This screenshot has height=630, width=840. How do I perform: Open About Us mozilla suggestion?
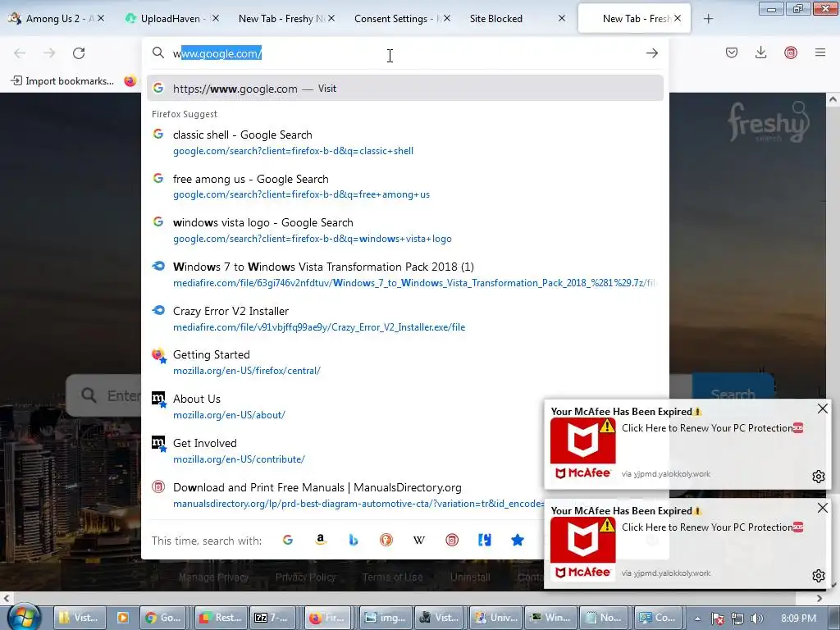pyautogui.click(x=405, y=407)
